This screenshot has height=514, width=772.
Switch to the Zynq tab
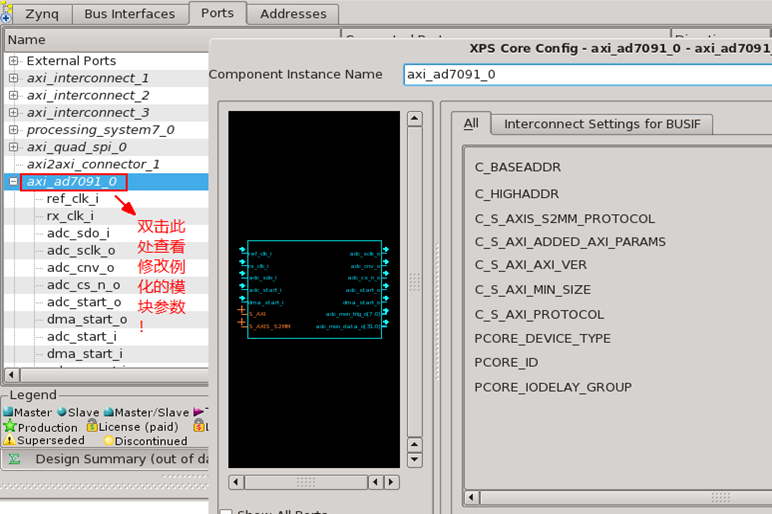(x=42, y=14)
